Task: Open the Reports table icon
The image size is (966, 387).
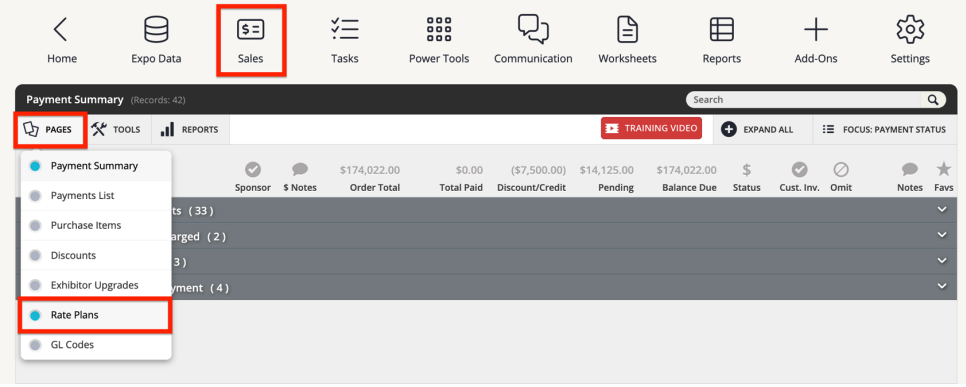Action: 721,30
